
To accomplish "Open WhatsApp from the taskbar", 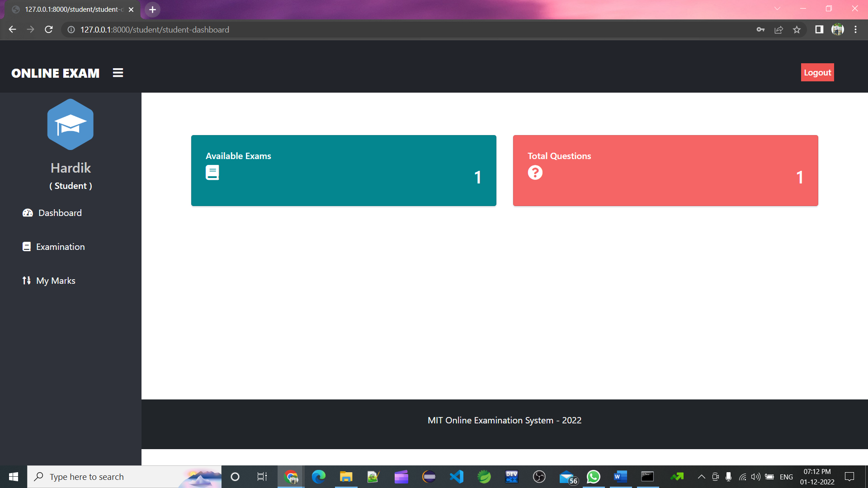I will (x=594, y=477).
